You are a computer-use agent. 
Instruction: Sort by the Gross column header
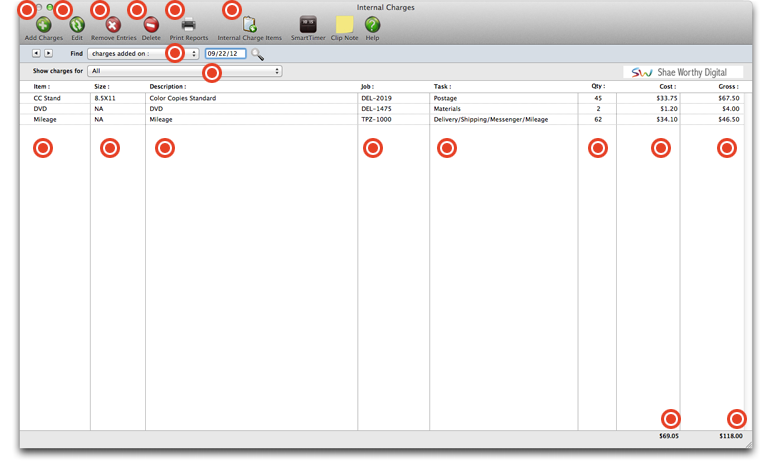(728, 87)
